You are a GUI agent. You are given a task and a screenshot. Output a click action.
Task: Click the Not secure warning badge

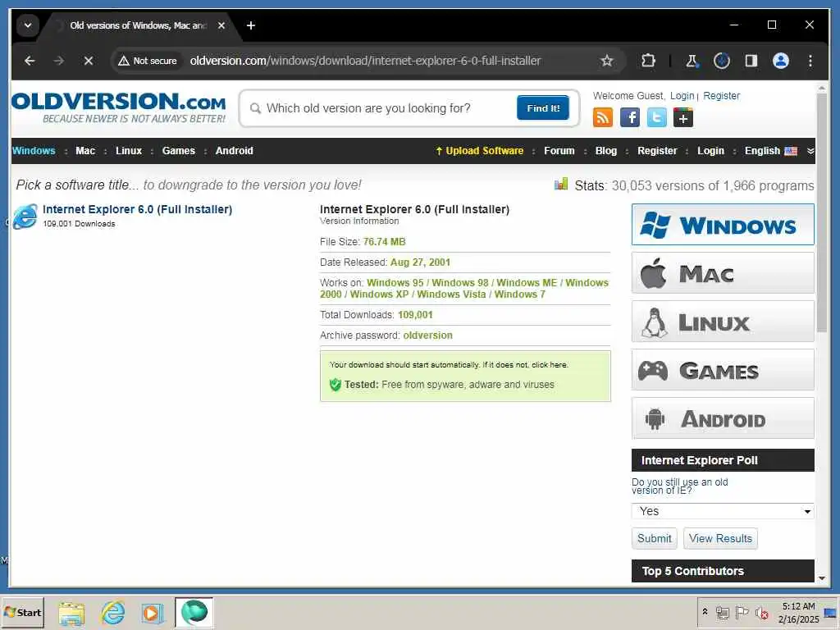148,61
